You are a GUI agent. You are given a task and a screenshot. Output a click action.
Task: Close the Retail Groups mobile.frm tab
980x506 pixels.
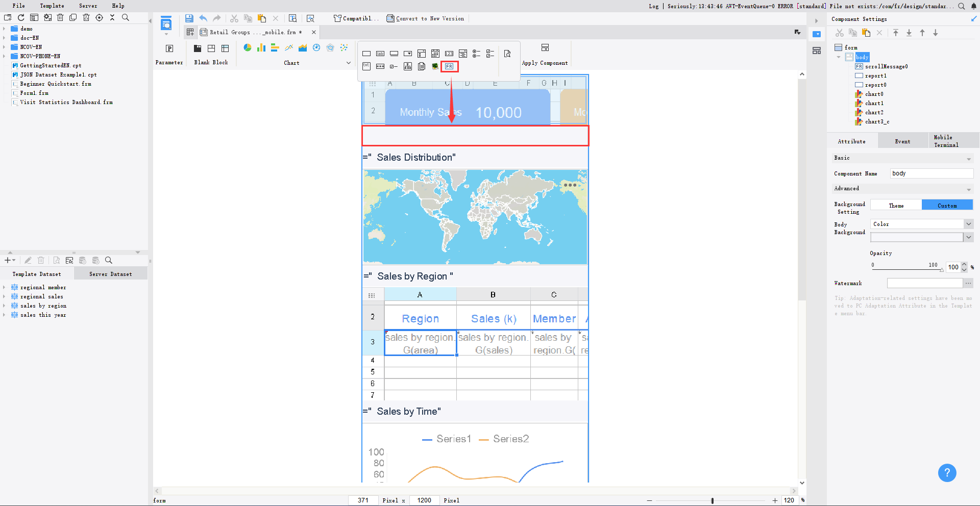(314, 32)
